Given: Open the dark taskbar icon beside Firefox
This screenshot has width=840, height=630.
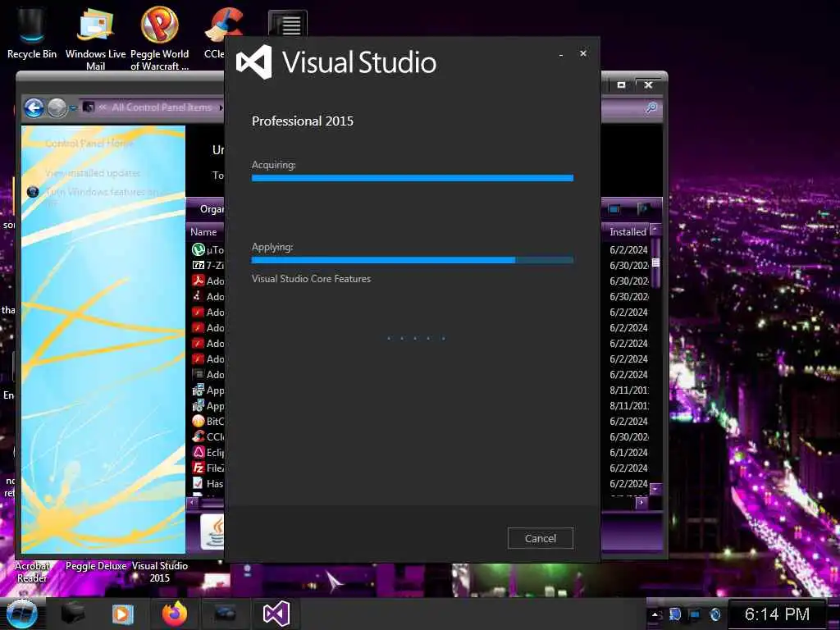Looking at the screenshot, I should (x=225, y=614).
